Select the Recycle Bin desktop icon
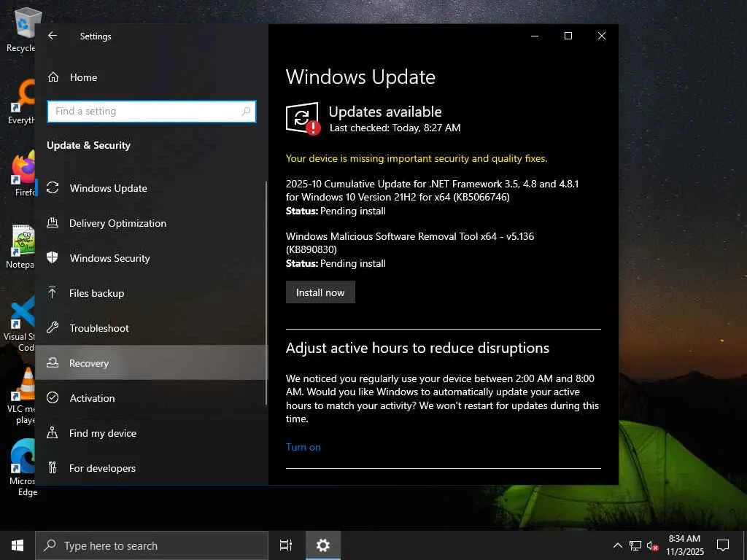The width and height of the screenshot is (747, 560). click(x=21, y=31)
